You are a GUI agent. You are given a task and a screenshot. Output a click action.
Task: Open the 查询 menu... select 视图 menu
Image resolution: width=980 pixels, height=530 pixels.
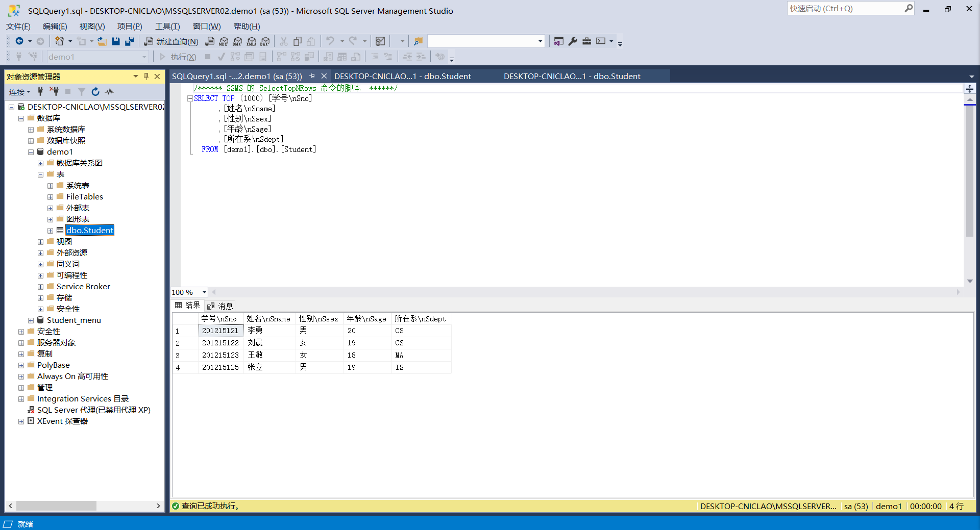tap(91, 26)
